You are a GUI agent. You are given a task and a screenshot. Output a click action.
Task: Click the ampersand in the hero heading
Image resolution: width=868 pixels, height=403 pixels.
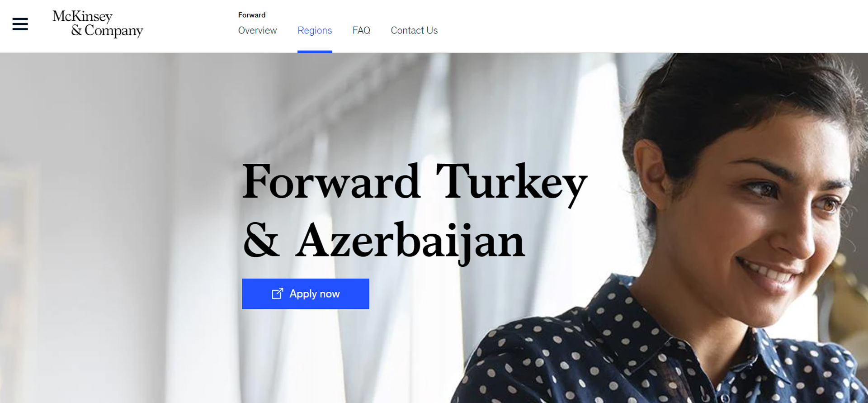coord(261,240)
